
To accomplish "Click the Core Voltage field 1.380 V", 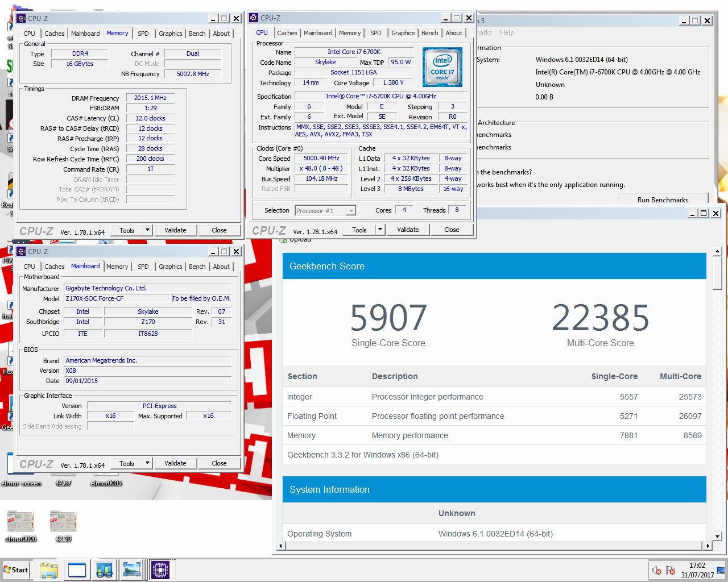I will [x=393, y=82].
